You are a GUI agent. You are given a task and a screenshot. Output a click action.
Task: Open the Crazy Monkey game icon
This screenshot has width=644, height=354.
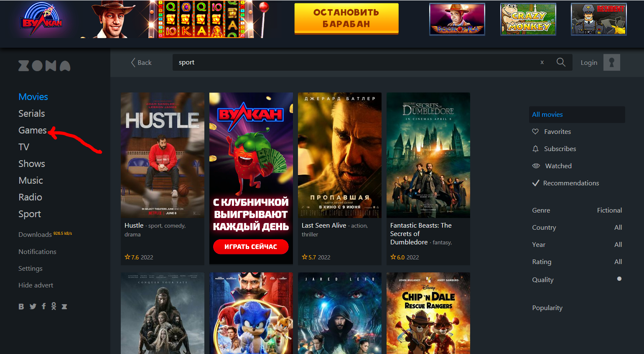[528, 19]
